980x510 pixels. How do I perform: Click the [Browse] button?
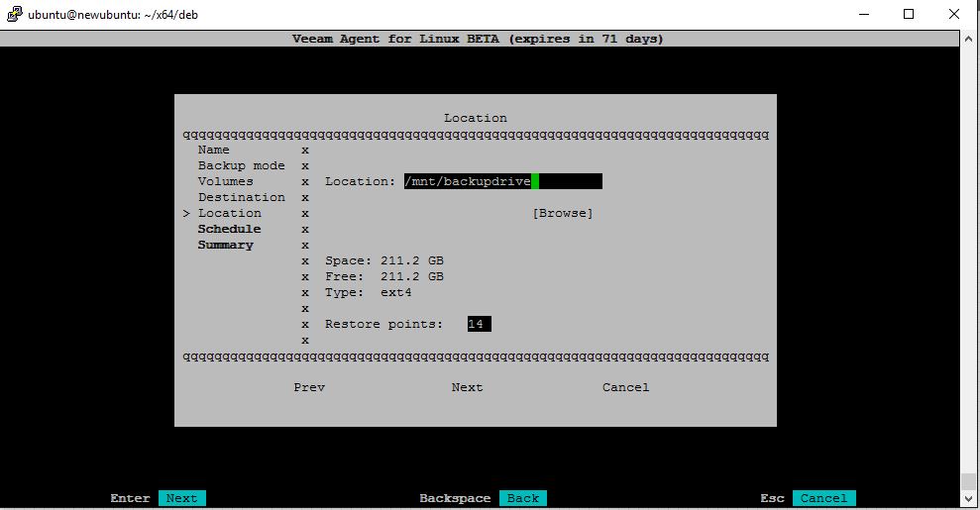tap(563, 214)
